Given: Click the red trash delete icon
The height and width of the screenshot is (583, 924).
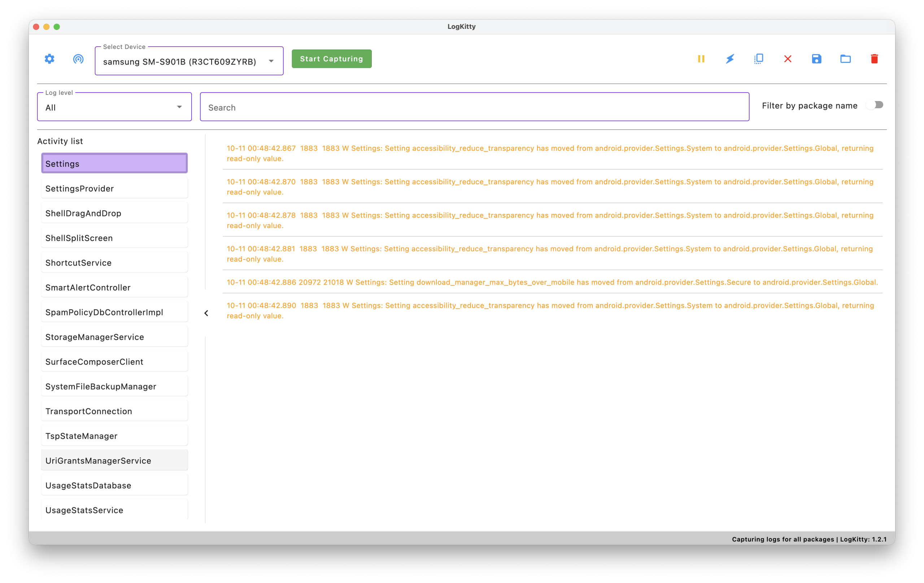Looking at the screenshot, I should 875,59.
